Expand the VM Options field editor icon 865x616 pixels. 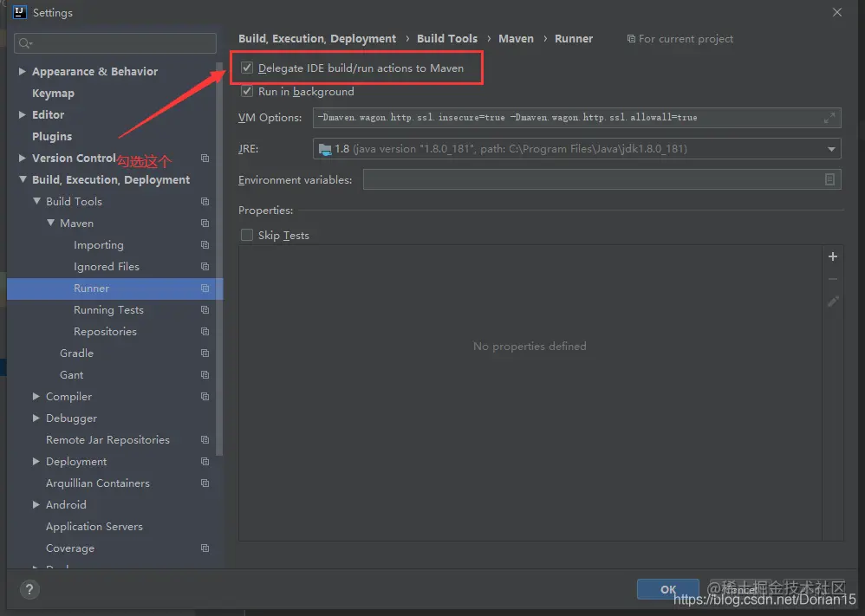coord(829,118)
